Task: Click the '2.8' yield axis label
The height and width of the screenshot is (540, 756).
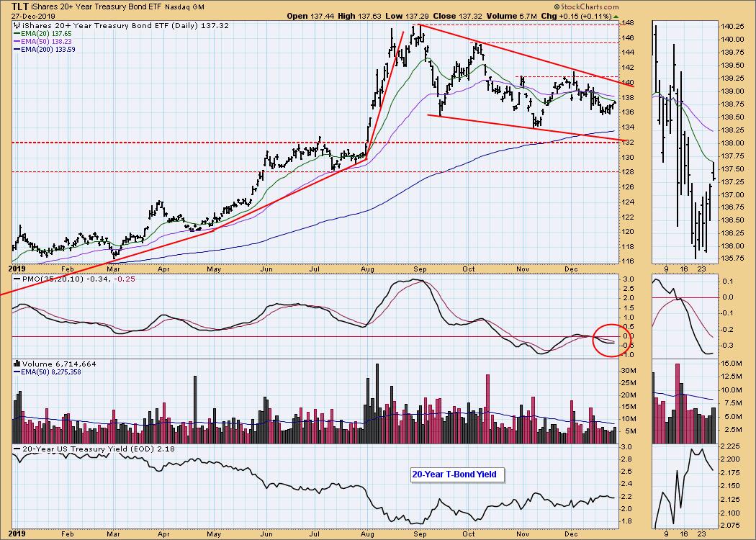Action: click(626, 459)
